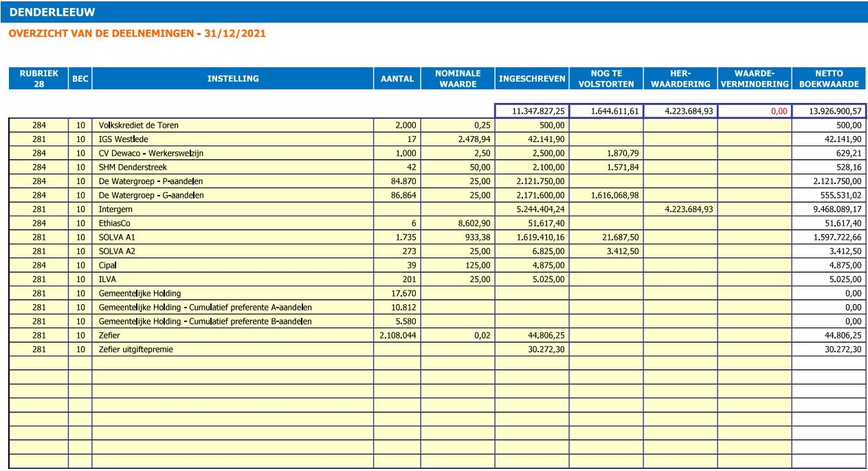Viewport: 868px width, 471px height.
Task: Click ingeschreven value 2.171.600,00
Action: point(532,196)
